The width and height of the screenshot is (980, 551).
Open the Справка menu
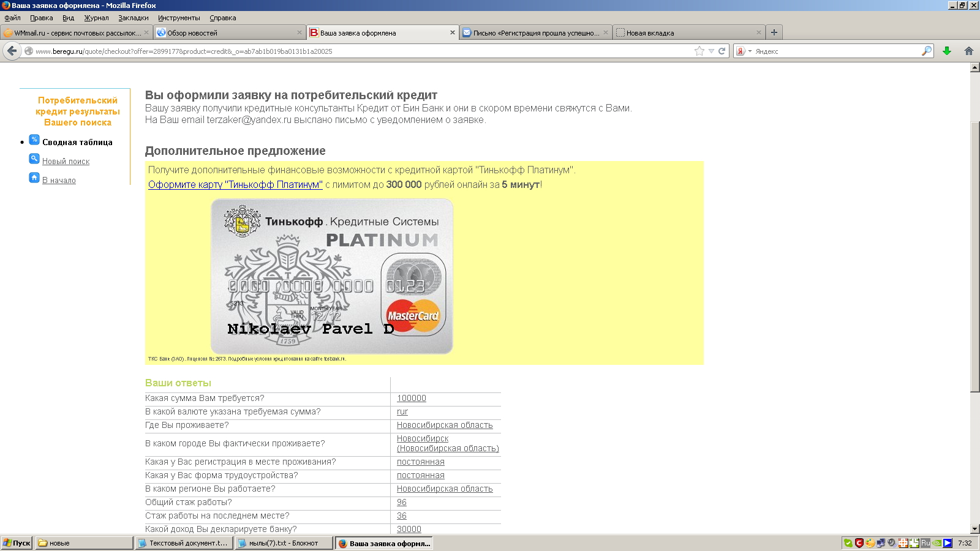pyautogui.click(x=222, y=18)
